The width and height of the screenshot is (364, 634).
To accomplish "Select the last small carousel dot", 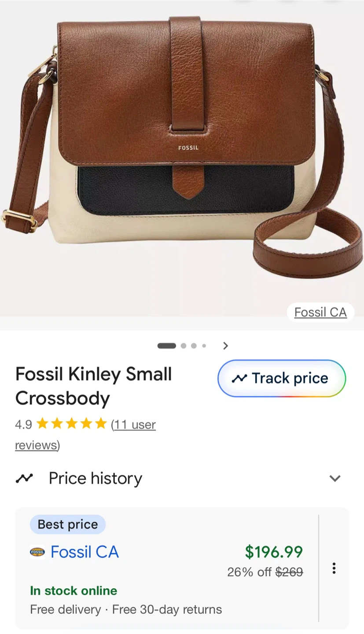I will pos(204,346).
